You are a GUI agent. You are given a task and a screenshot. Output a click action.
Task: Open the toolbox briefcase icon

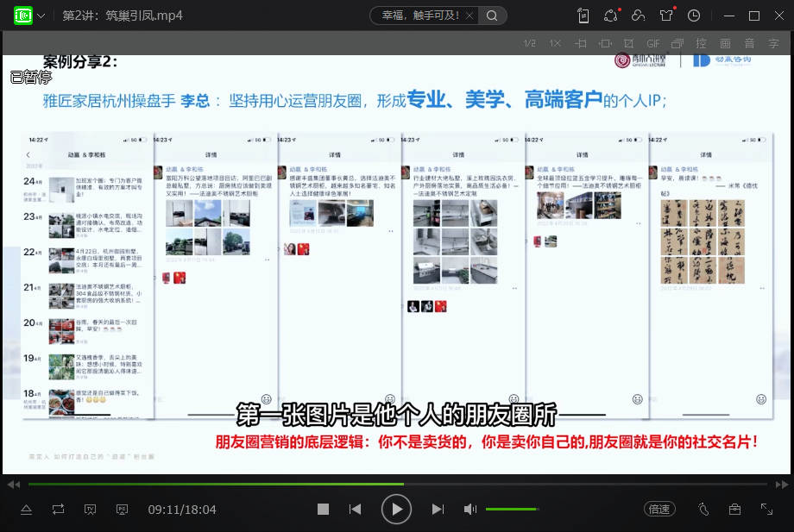734,510
